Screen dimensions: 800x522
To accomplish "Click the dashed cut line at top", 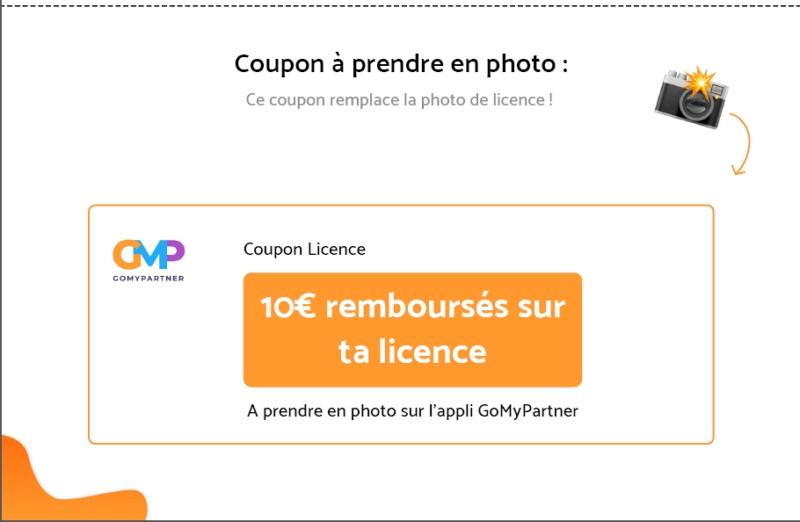I will point(400,5).
